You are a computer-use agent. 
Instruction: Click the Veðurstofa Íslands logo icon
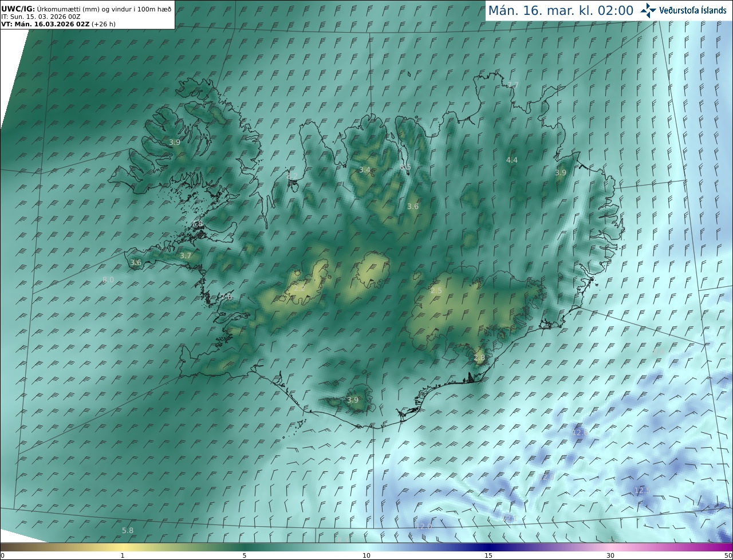[648, 10]
